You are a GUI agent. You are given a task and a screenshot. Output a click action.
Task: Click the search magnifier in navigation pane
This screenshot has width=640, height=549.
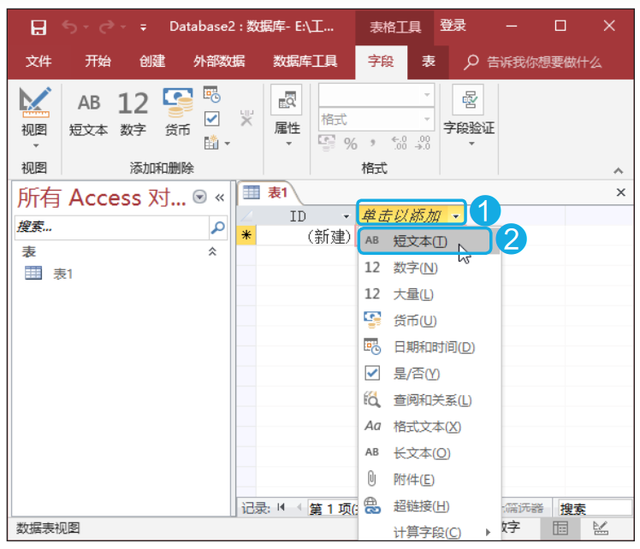(218, 227)
